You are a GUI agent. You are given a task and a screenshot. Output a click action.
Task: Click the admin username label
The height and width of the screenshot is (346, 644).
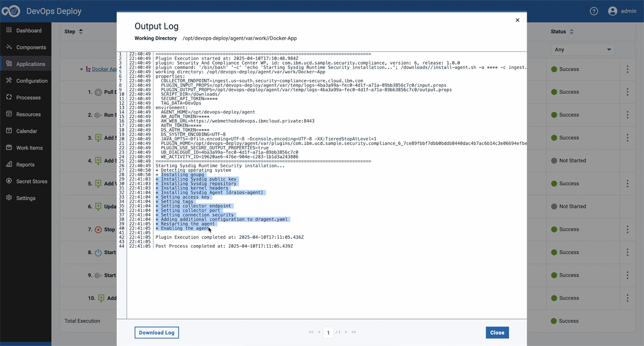coord(628,11)
